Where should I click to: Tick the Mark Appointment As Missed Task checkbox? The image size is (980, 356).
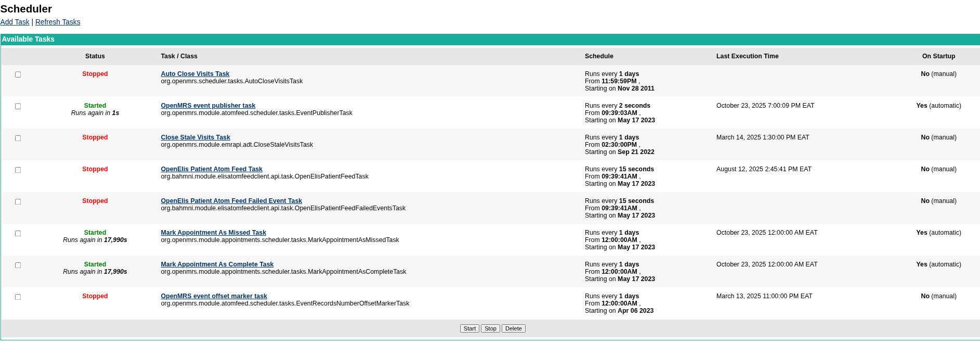(18, 233)
